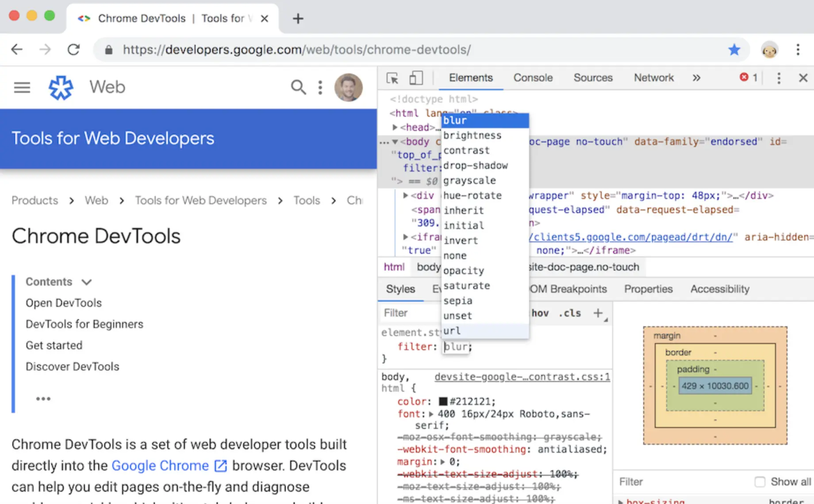Click the red error count indicator
The image size is (814, 504).
[749, 77]
